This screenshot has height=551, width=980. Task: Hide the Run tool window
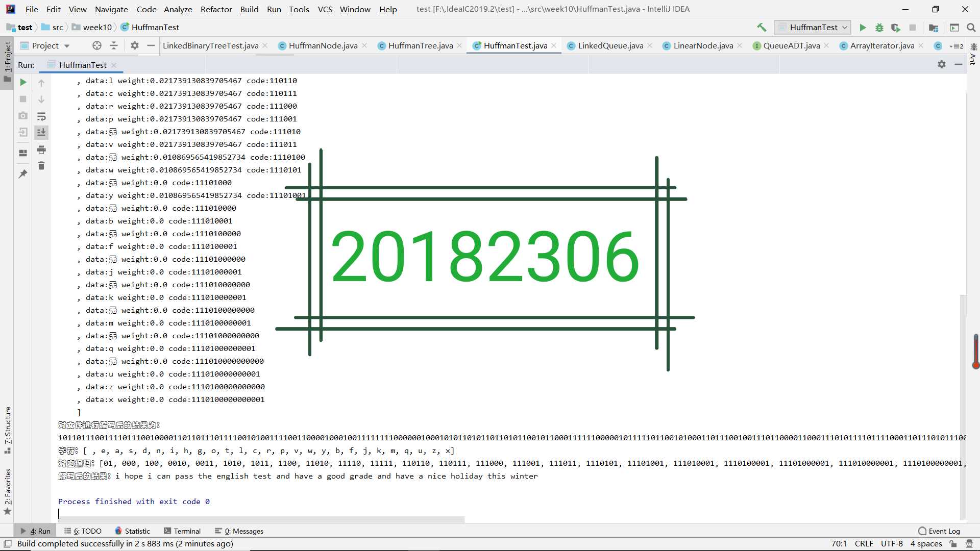tap(959, 64)
